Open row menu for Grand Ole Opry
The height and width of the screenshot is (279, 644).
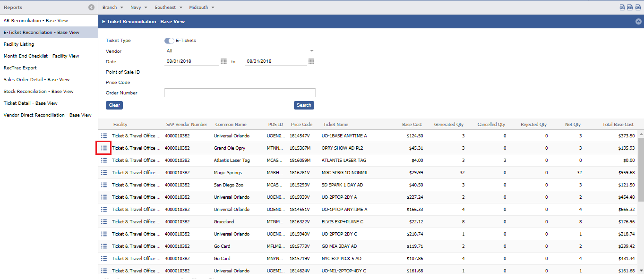(x=104, y=148)
